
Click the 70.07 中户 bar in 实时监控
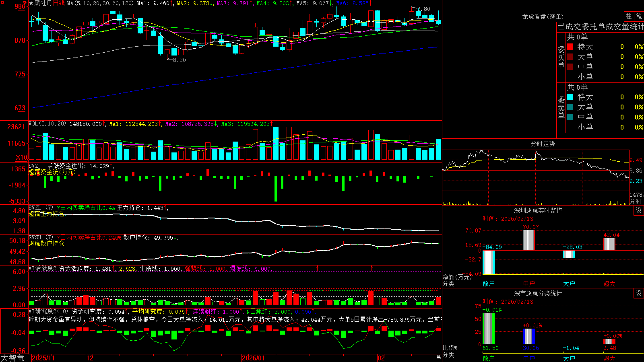click(528, 240)
